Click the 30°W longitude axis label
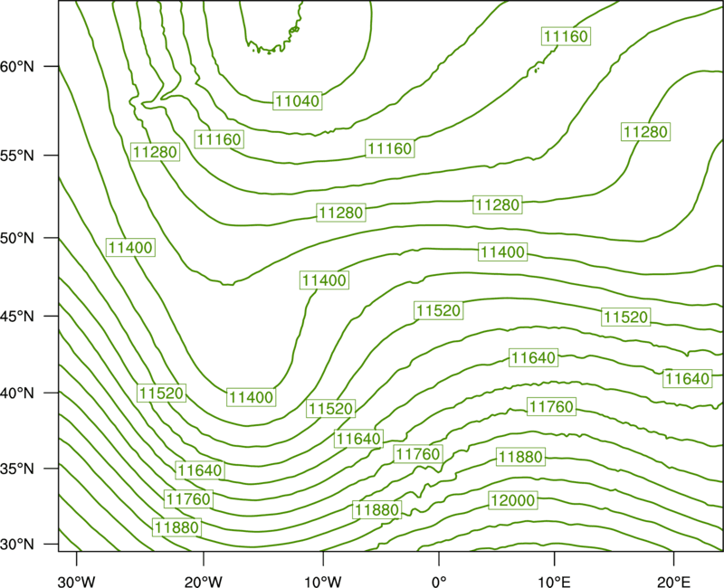The width and height of the screenshot is (724, 588). click(x=77, y=581)
